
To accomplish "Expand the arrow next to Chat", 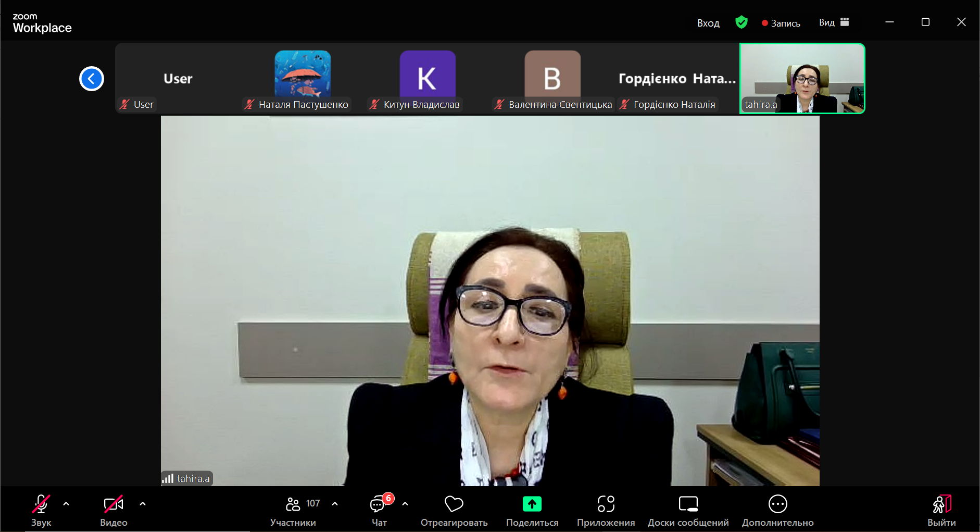I will pos(405,504).
